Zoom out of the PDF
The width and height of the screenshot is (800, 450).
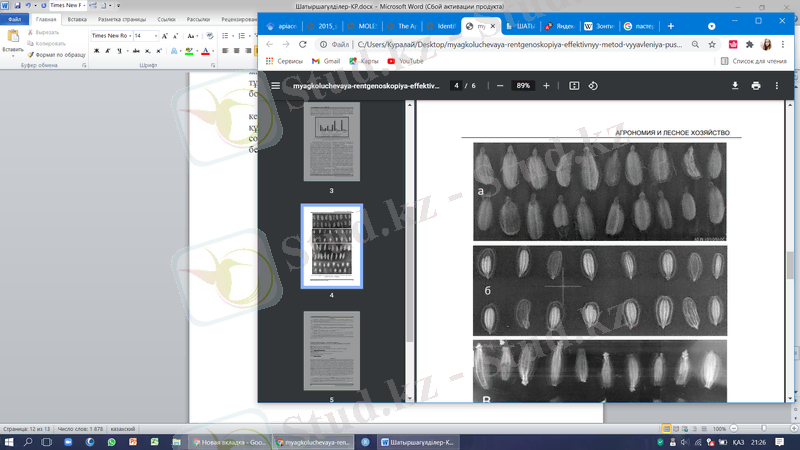[x=500, y=86]
